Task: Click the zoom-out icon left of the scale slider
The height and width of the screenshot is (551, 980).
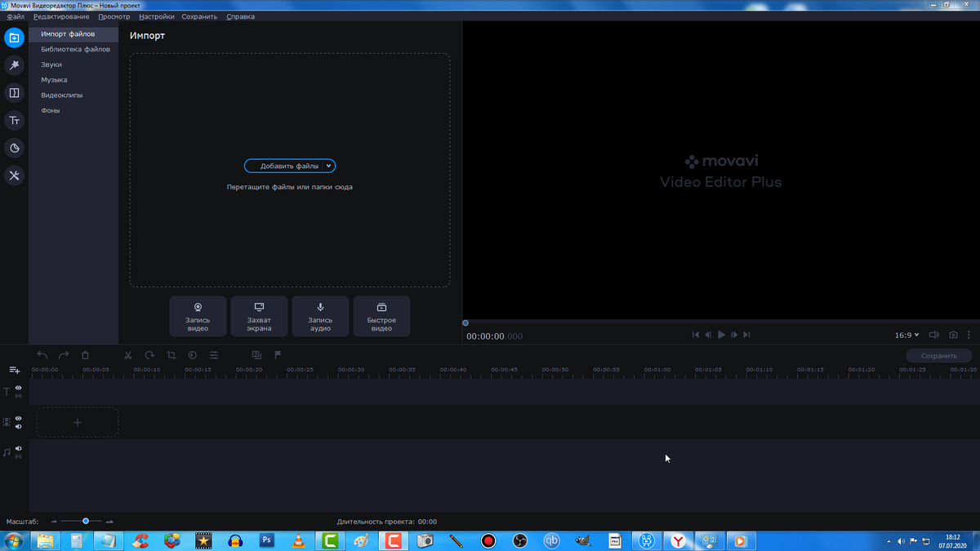Action: point(54,521)
